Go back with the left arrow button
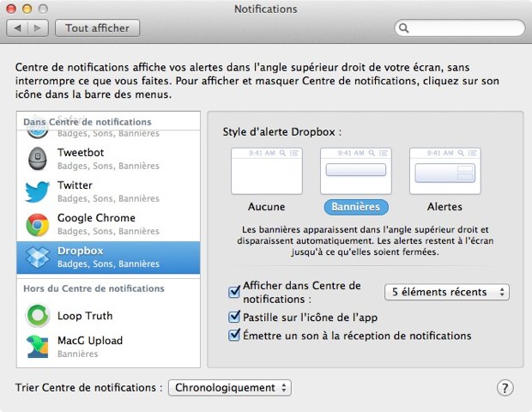 [17, 28]
